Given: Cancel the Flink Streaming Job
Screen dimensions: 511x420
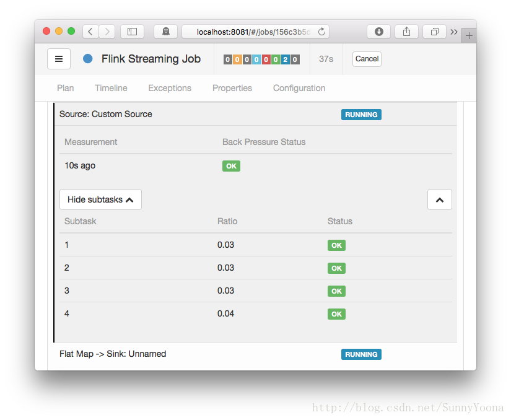Looking at the screenshot, I should [x=367, y=59].
